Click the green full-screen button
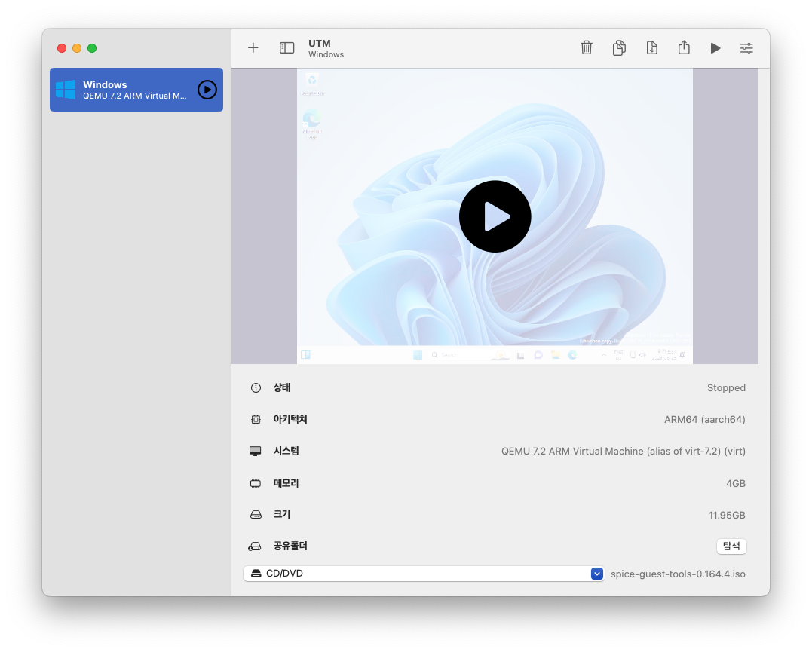Screen dimensions: 812x652 (x=92, y=48)
